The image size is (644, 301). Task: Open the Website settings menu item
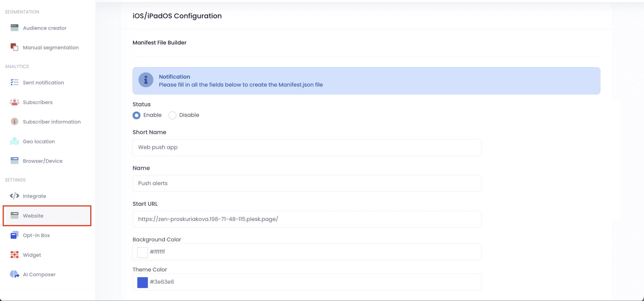pyautogui.click(x=47, y=216)
